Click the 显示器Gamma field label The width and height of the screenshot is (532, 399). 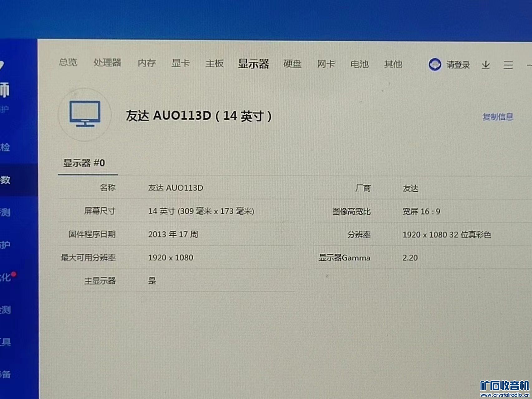[x=344, y=258]
